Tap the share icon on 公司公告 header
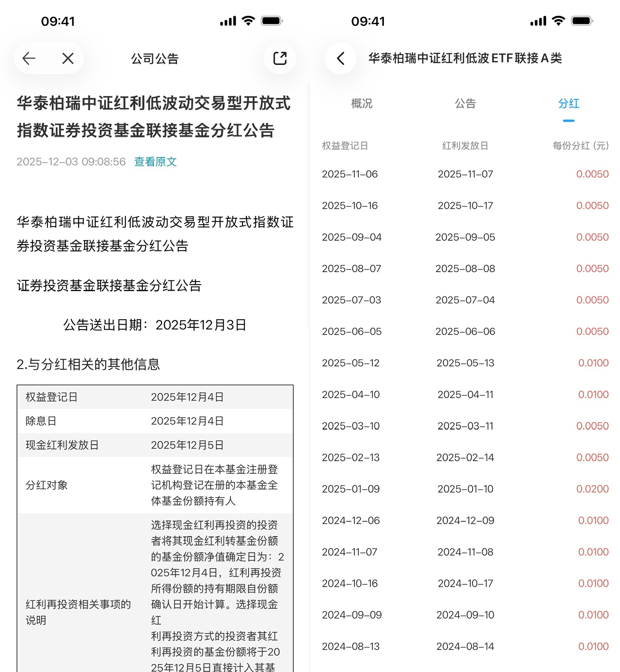 click(280, 58)
